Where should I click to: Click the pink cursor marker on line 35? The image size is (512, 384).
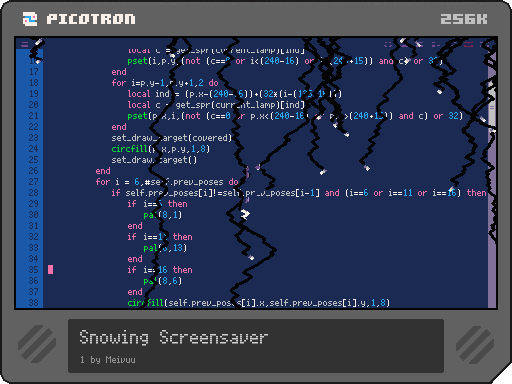point(50,269)
